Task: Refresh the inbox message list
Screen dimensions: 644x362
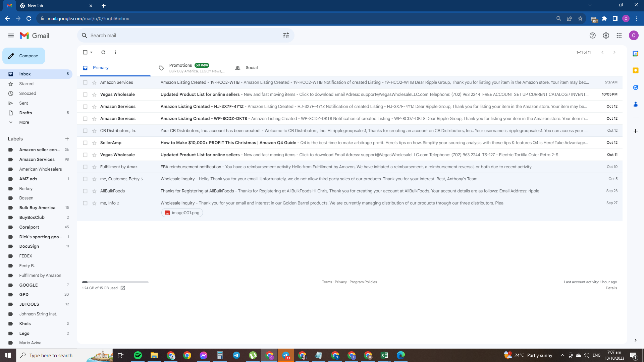Action: pyautogui.click(x=103, y=52)
